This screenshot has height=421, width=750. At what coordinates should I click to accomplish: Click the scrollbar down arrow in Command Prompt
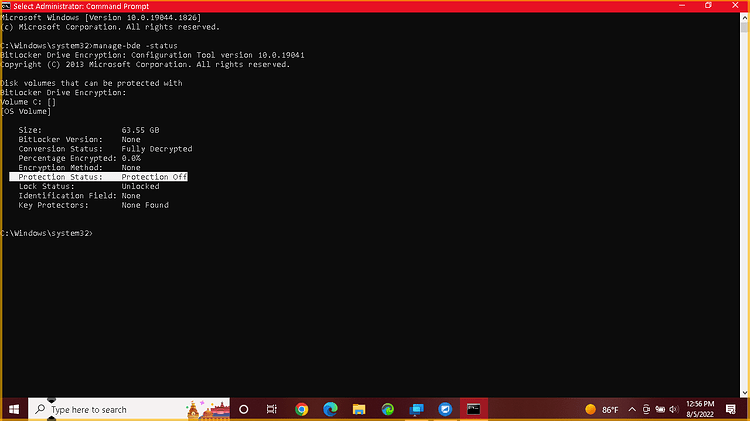744,392
